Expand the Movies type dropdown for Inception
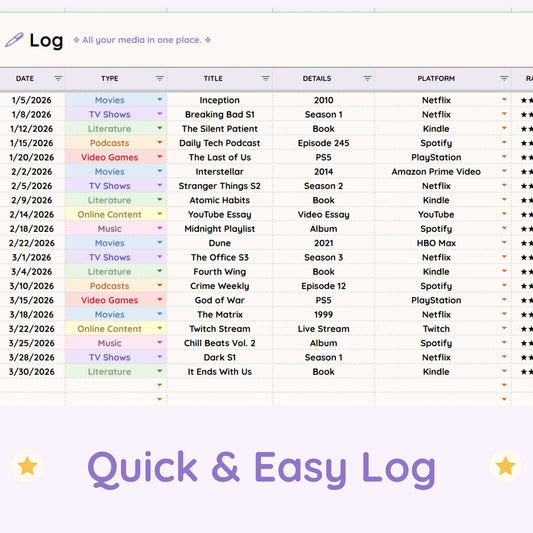The width and height of the screenshot is (533, 533). [x=160, y=100]
